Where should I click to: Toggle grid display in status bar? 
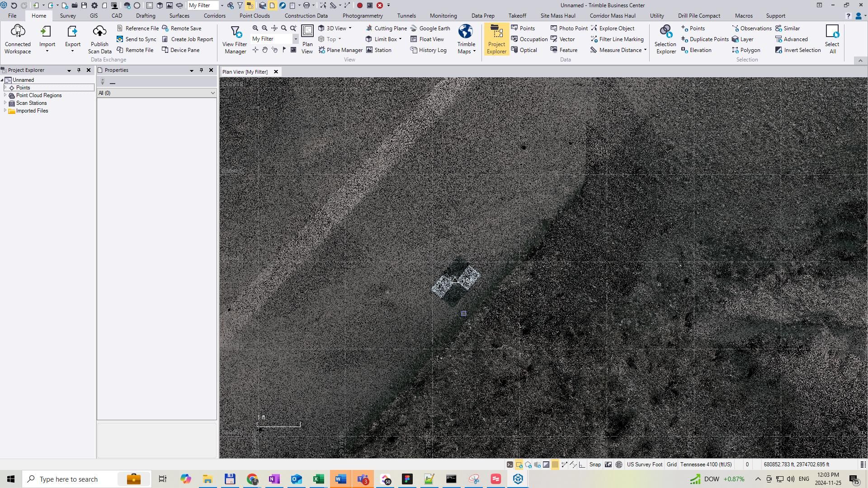click(555, 465)
